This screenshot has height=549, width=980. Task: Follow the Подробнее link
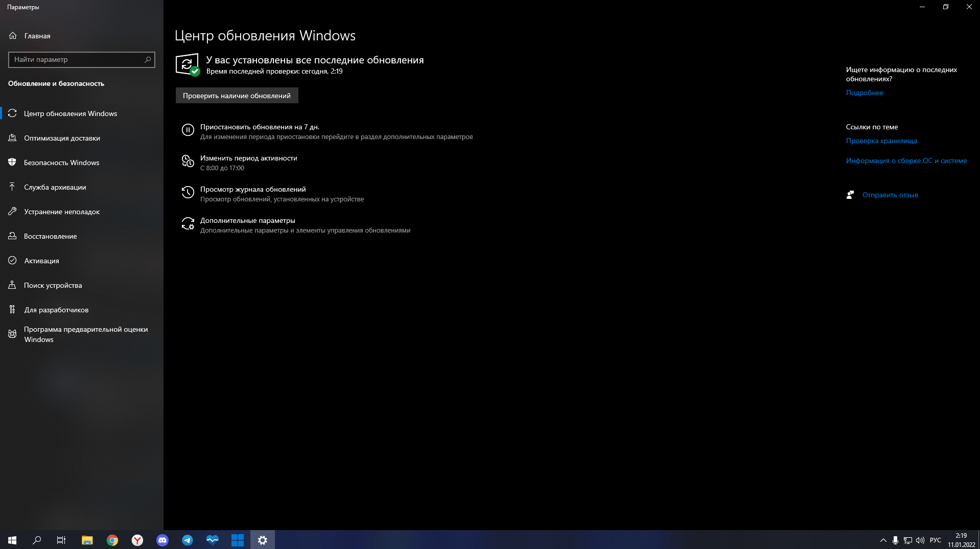(865, 93)
